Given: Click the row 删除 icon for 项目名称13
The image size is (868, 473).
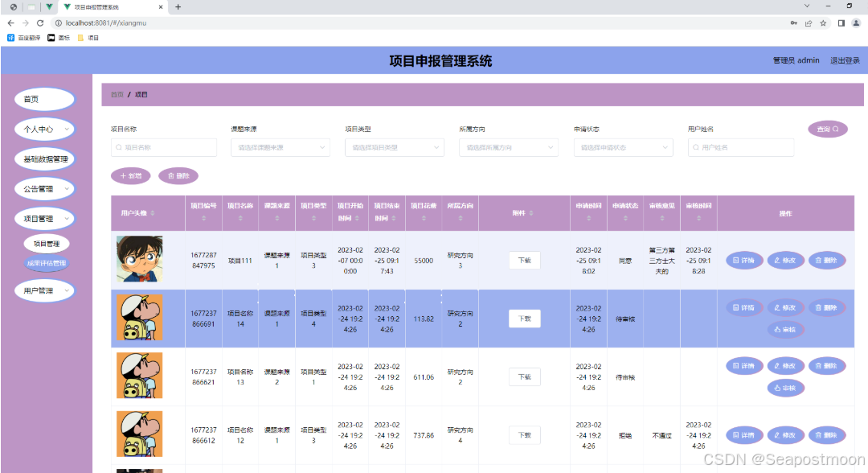Looking at the screenshot, I should tap(827, 366).
